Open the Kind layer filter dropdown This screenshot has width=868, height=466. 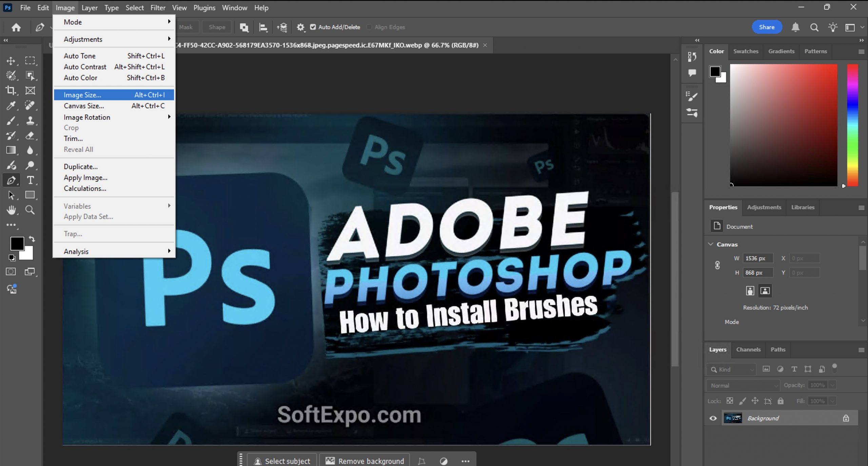pos(732,369)
